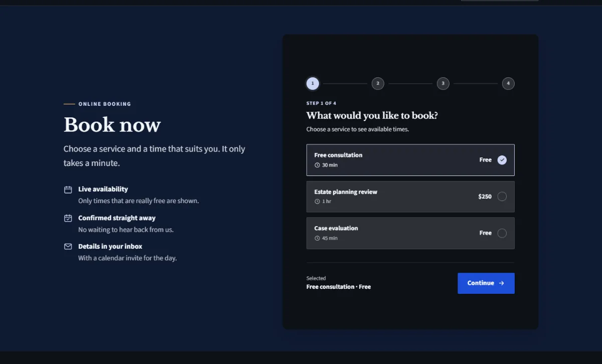Select the Estate planning review radio button
The height and width of the screenshot is (364, 602).
pos(502,197)
